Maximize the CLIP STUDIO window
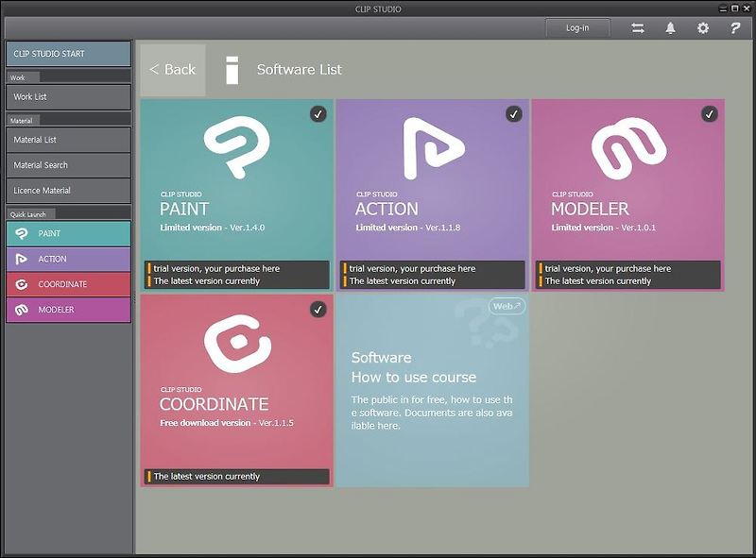The width and height of the screenshot is (756, 558). pos(735,8)
